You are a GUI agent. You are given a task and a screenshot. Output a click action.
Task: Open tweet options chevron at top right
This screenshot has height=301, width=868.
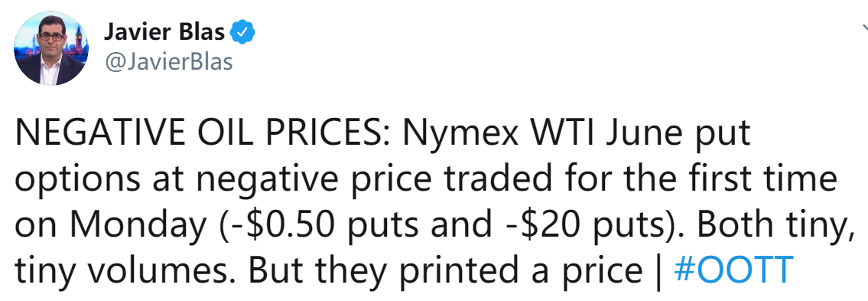(x=864, y=27)
